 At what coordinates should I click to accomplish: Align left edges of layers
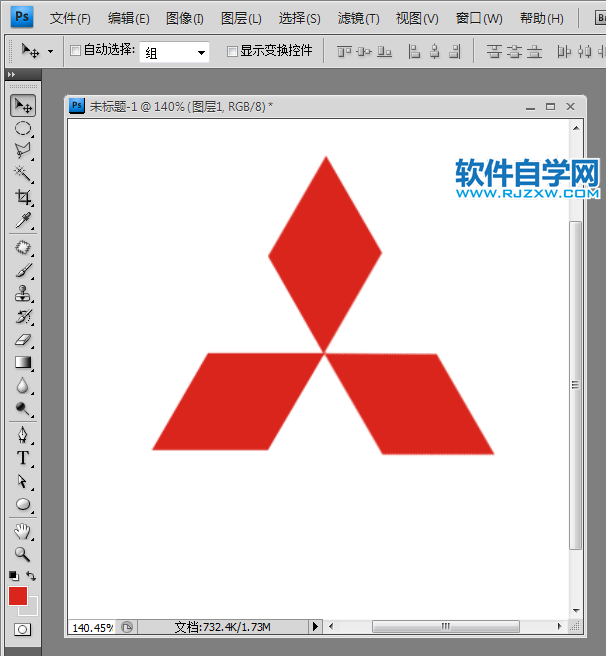tap(414, 52)
